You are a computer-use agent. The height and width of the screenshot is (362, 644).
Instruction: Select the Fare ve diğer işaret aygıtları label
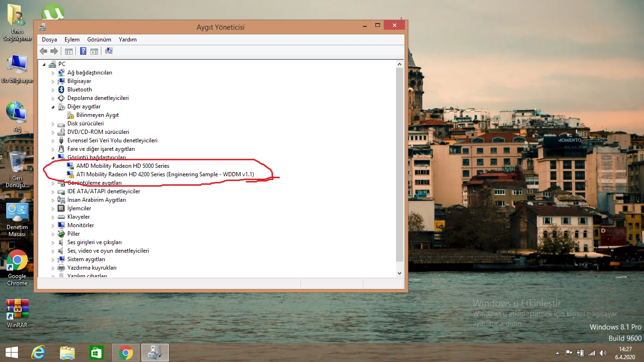[x=101, y=149]
